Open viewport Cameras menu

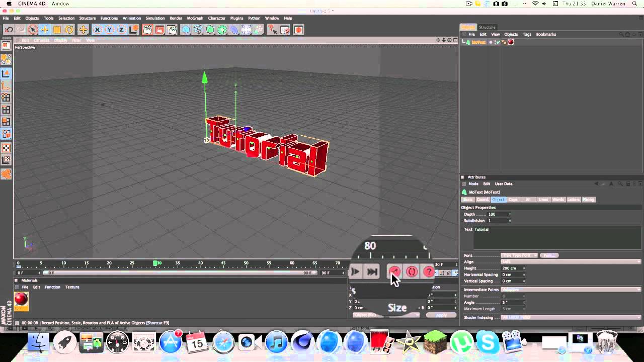coord(41,40)
